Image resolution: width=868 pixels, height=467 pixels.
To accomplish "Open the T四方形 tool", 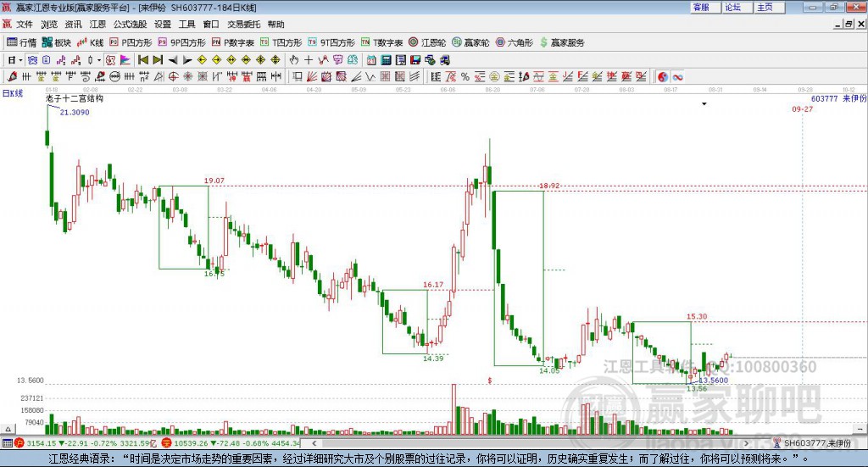I will click(x=281, y=42).
